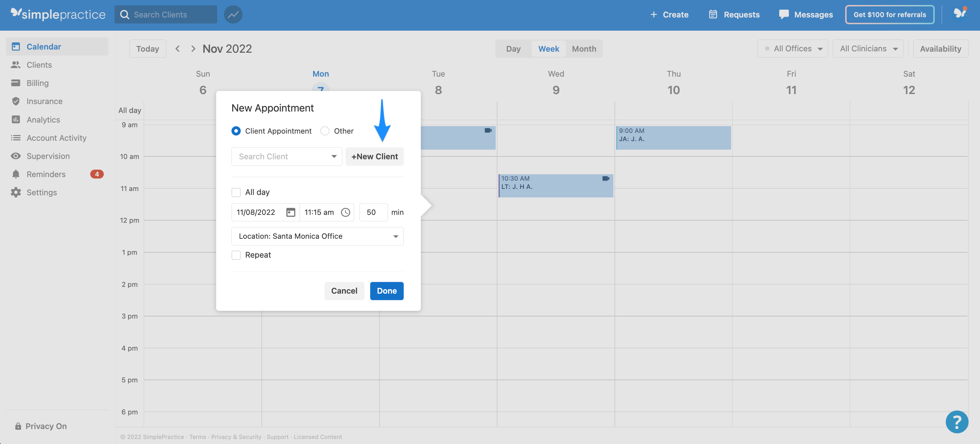Open the Reminders panel

click(x=46, y=174)
